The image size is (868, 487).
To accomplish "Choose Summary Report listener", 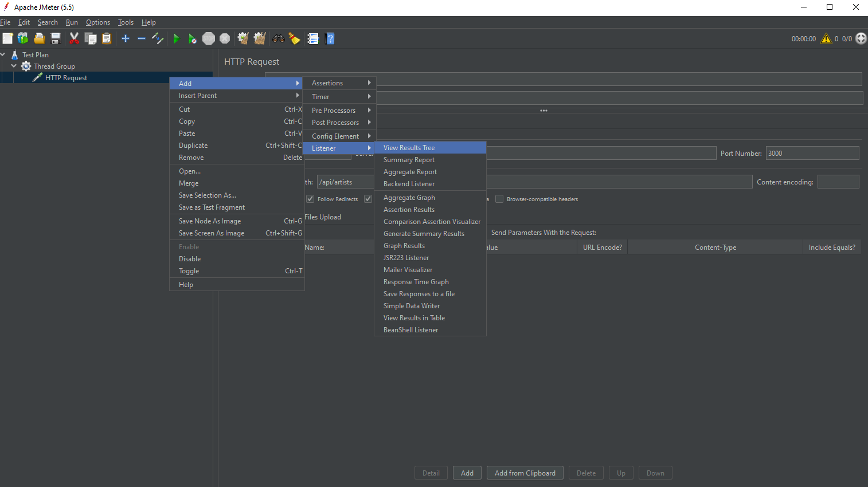I will click(x=430, y=160).
